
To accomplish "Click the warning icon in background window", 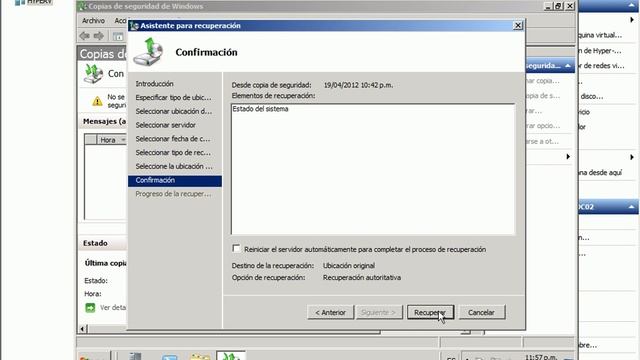I will point(97,101).
